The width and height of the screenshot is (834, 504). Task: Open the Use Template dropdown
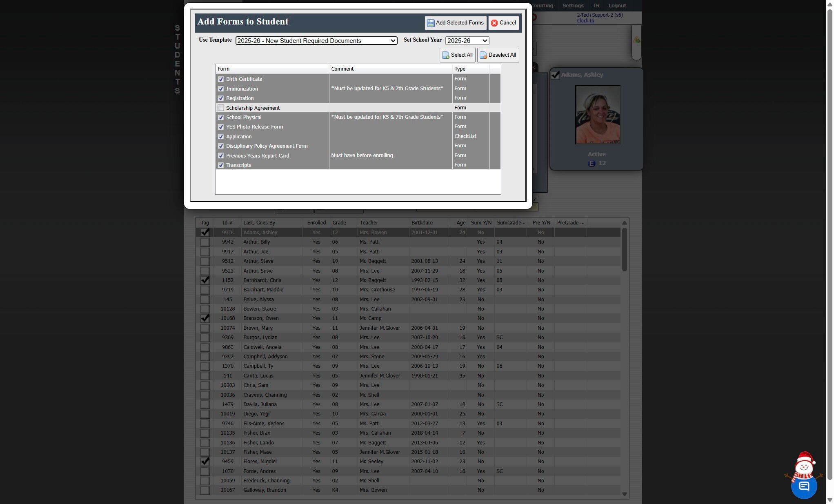tap(316, 41)
